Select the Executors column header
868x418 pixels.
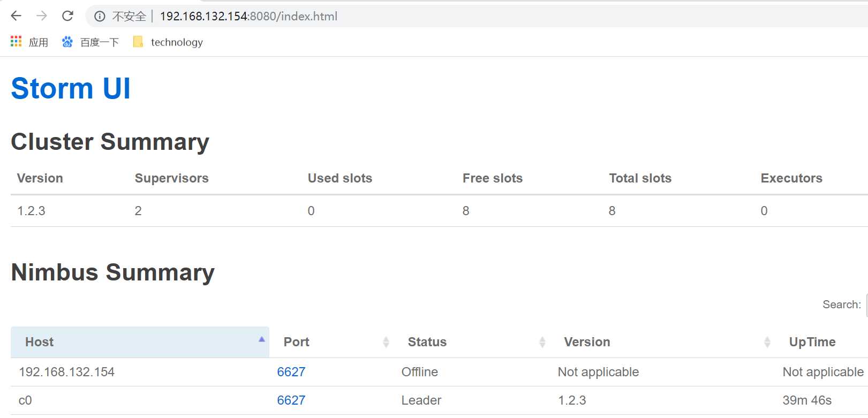[x=791, y=178]
